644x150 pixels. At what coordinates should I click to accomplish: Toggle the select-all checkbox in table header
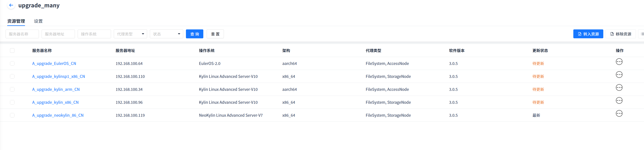12,50
